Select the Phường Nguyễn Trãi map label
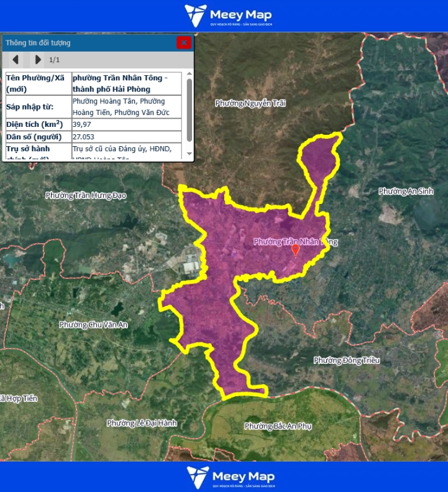 pos(250,103)
